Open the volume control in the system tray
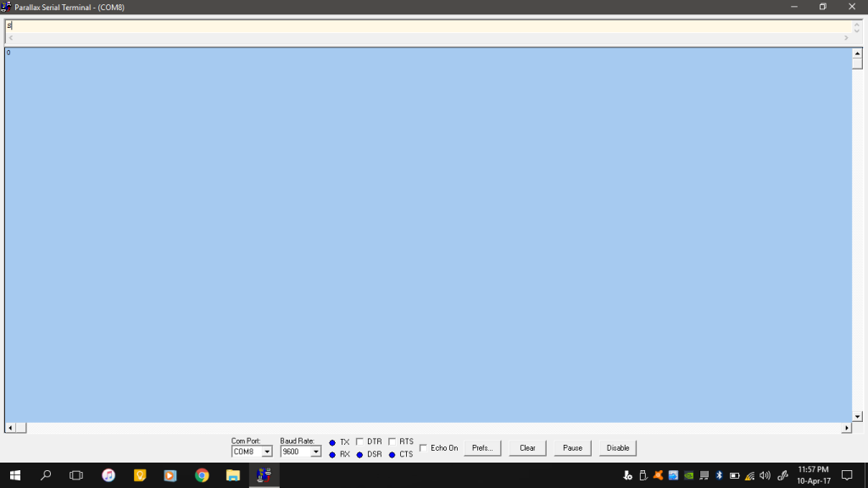The height and width of the screenshot is (488, 868). (765, 475)
